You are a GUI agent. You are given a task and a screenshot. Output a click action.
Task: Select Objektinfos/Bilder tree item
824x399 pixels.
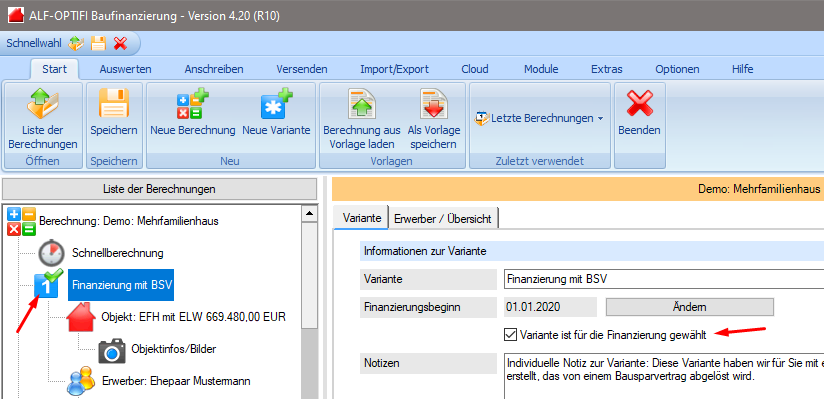173,349
